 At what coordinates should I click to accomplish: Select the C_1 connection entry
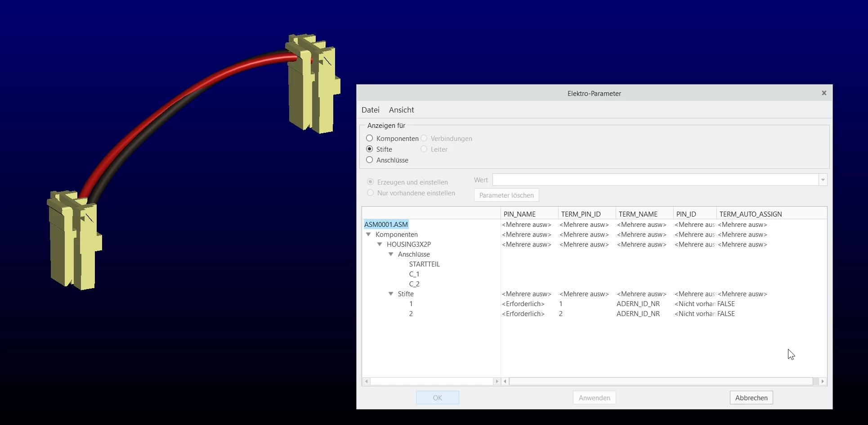(x=414, y=274)
